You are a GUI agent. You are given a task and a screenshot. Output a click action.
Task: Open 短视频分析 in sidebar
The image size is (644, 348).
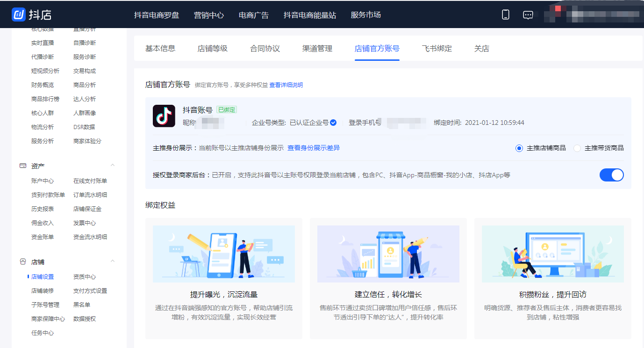[45, 71]
